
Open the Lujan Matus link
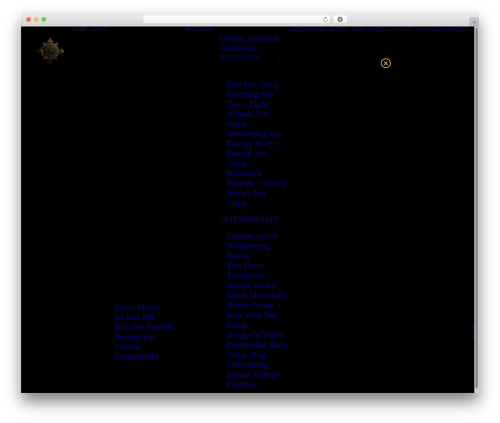[x=137, y=307]
